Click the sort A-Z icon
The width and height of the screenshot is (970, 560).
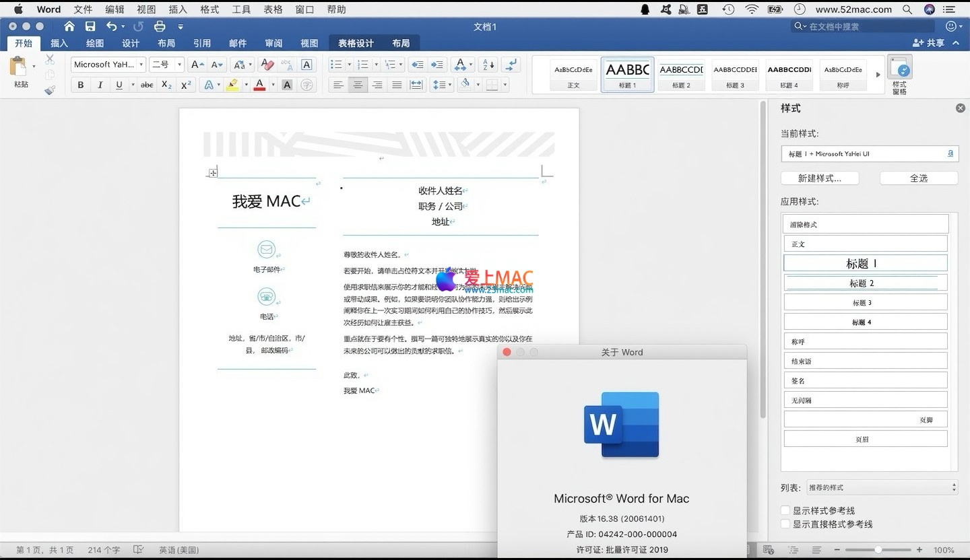pyautogui.click(x=488, y=65)
